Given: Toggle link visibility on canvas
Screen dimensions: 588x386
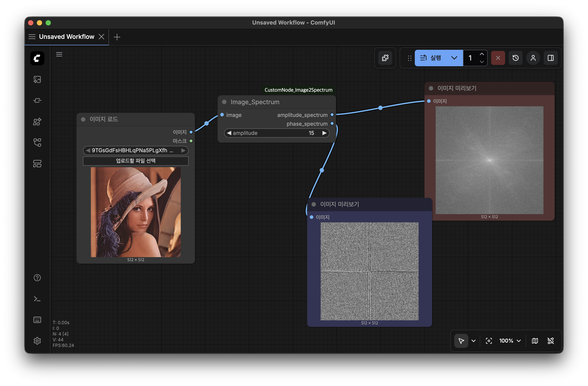Looking at the screenshot, I should point(551,341).
